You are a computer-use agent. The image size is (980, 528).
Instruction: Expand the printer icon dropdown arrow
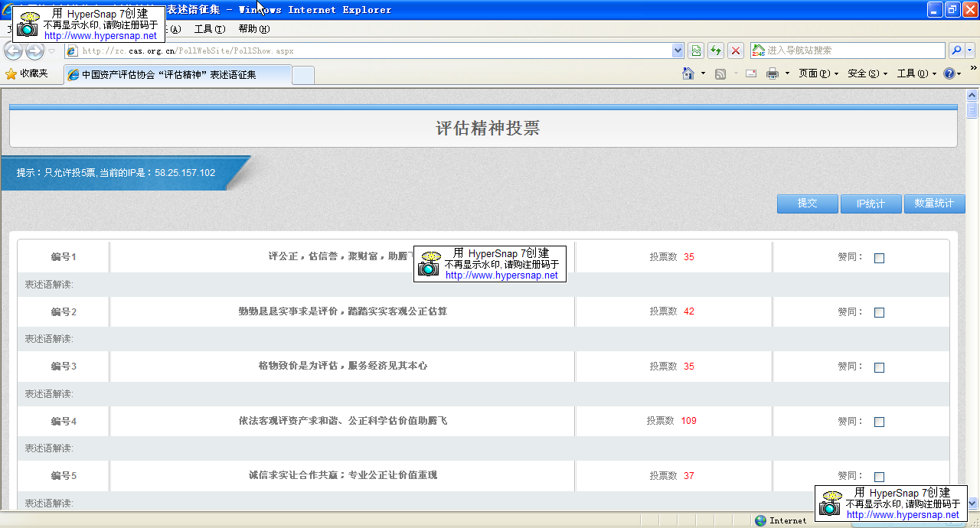pyautogui.click(x=786, y=73)
